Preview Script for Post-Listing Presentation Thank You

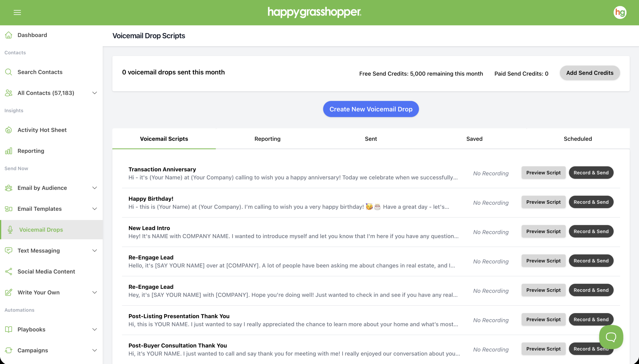543,320
